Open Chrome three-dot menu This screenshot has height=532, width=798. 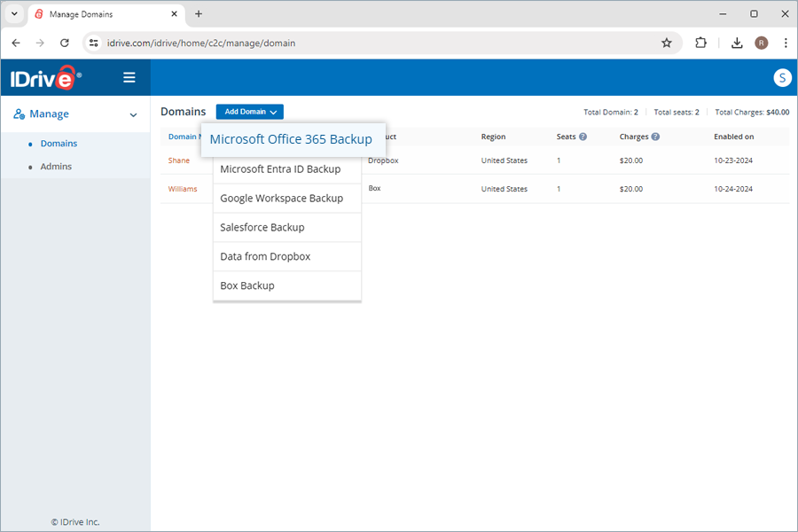pyautogui.click(x=786, y=43)
